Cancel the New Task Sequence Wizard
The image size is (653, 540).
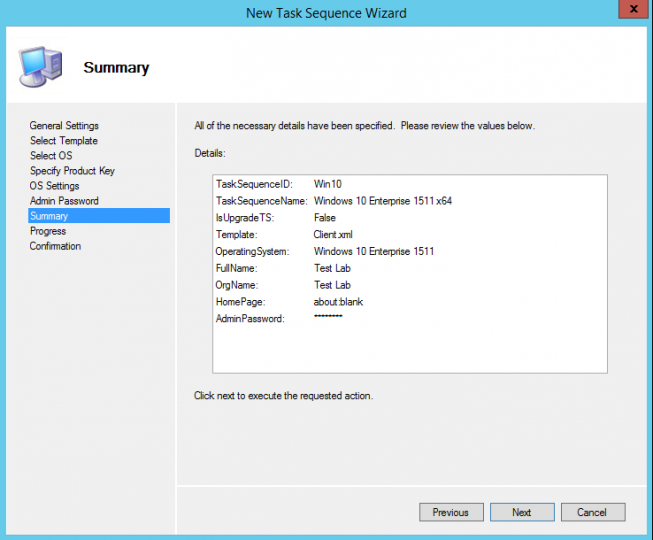tap(593, 512)
